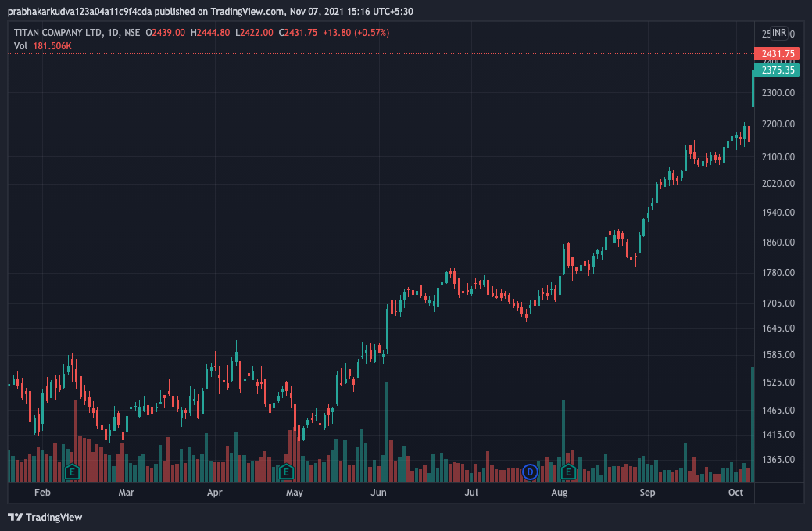Screen dimensions: 812x531
Task: Click the 1585.00 price axis label
Action: coord(778,355)
